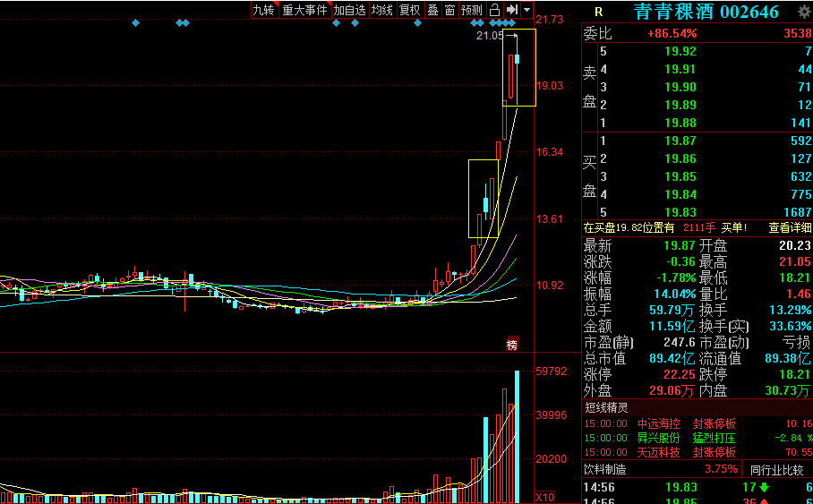Click the latest cyan candlestick on chart
Viewport: 813px width, 504px height.
(517, 59)
